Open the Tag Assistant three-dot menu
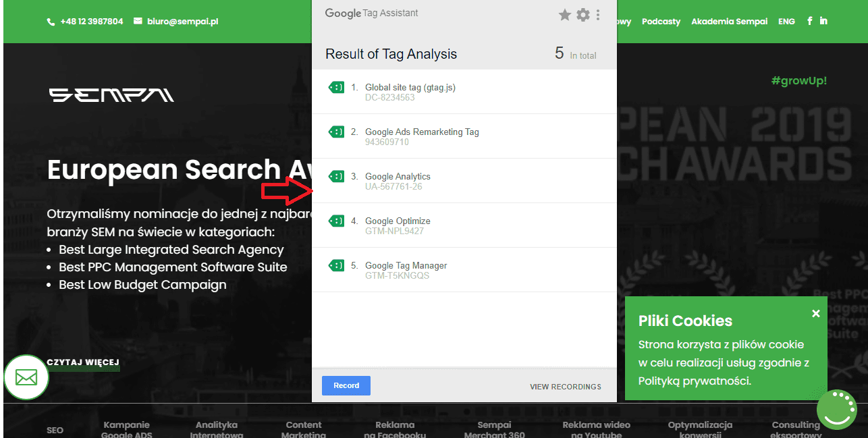868x438 pixels. [x=598, y=15]
